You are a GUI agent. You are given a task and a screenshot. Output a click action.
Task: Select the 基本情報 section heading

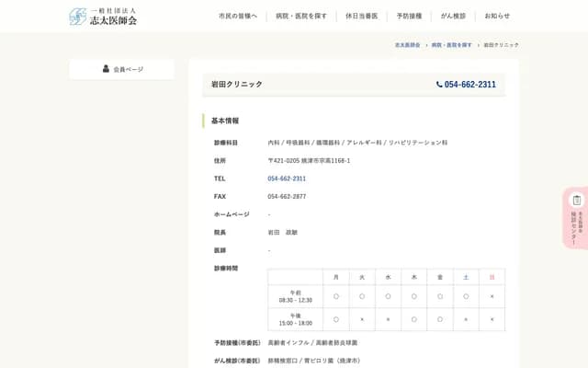225,121
